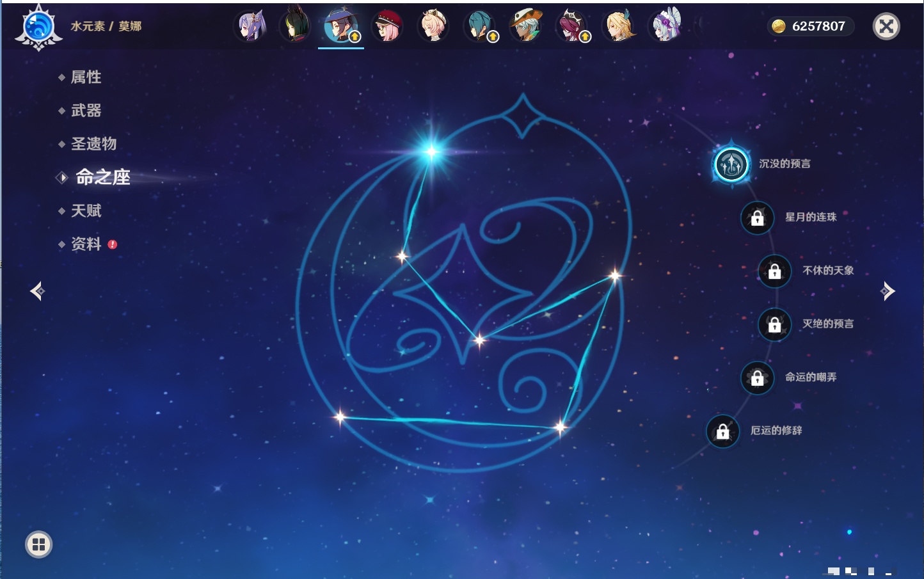The height and width of the screenshot is (579, 924).
Task: Open the 圣遗物 artifacts menu
Action: [x=94, y=144]
